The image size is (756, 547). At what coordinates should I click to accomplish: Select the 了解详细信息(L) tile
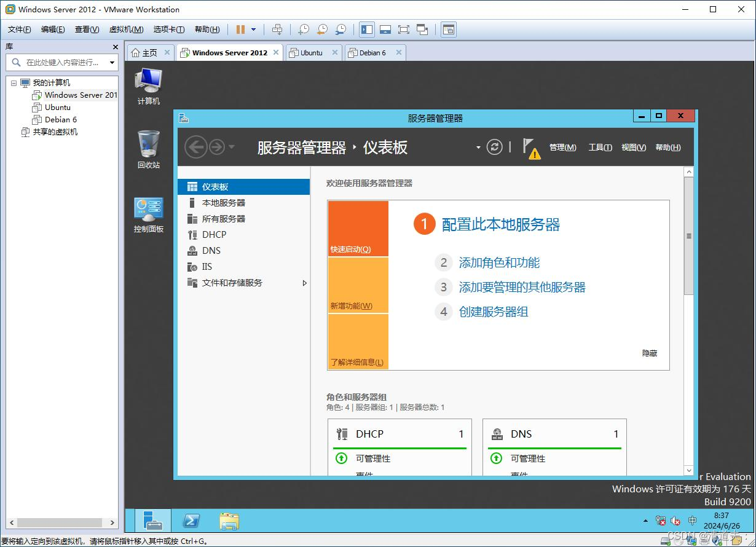(358, 342)
